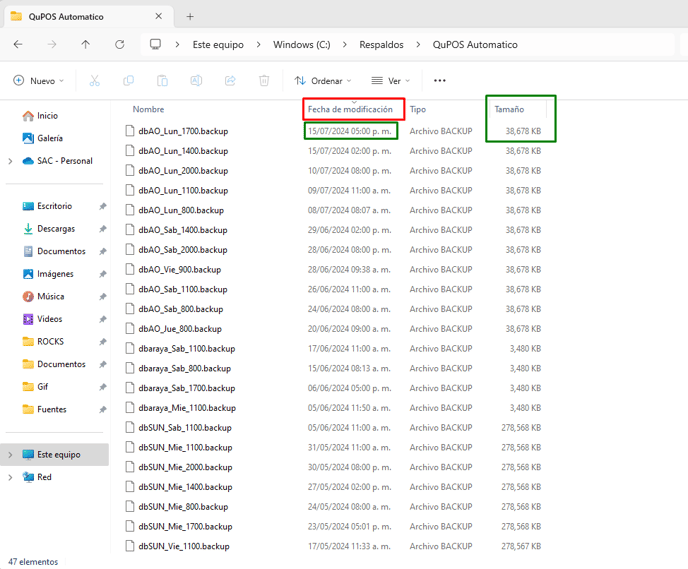
Task: Click the 47 elementos status bar text
Action: (x=33, y=562)
